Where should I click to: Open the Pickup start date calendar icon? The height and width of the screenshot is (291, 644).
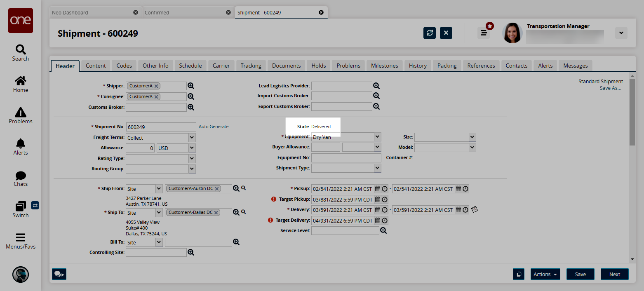[377, 189]
